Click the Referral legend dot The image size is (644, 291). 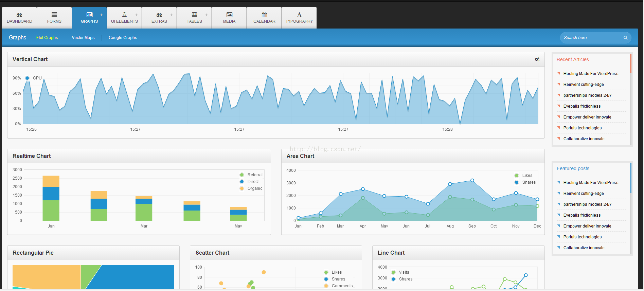[x=242, y=175]
